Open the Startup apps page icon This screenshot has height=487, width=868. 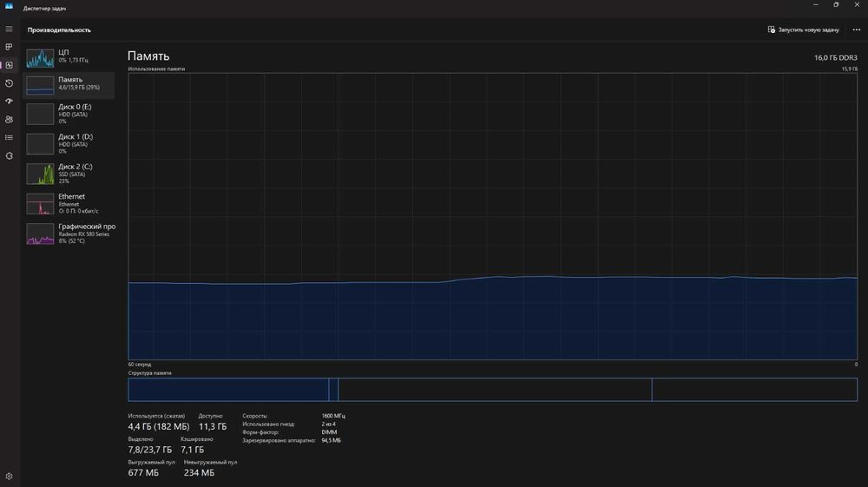pyautogui.click(x=9, y=102)
